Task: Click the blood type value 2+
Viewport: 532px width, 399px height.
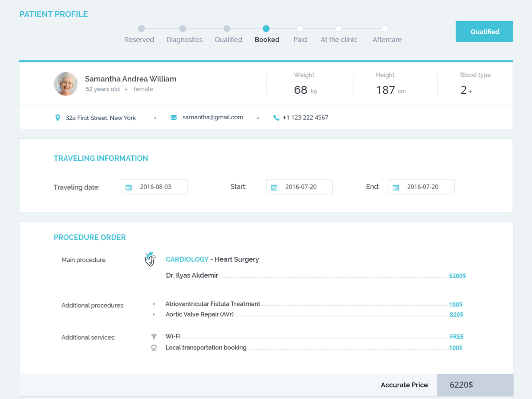Action: (x=466, y=90)
